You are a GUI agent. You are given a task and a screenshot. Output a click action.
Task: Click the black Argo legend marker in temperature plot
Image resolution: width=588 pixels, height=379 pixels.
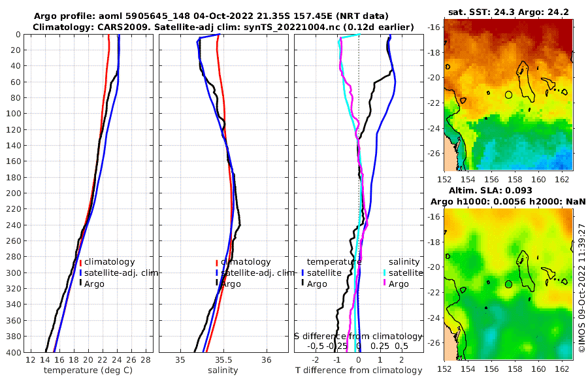pyautogui.click(x=80, y=284)
